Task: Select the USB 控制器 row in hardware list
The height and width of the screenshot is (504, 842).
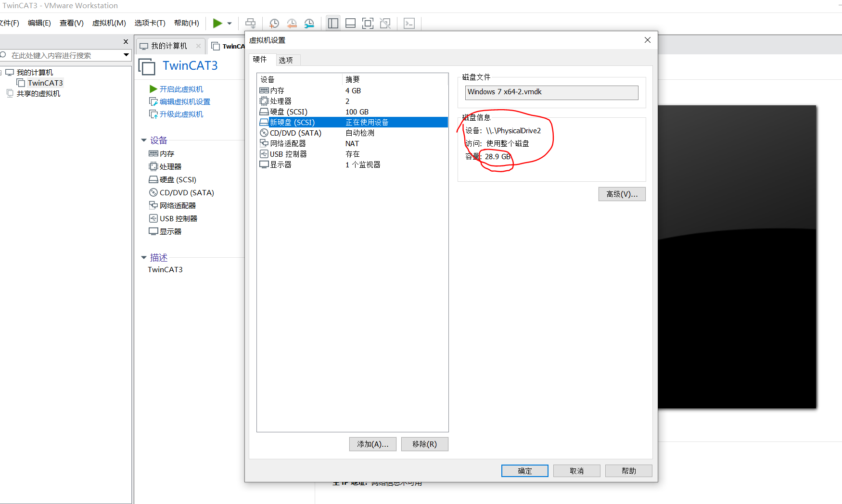Action: coord(353,154)
